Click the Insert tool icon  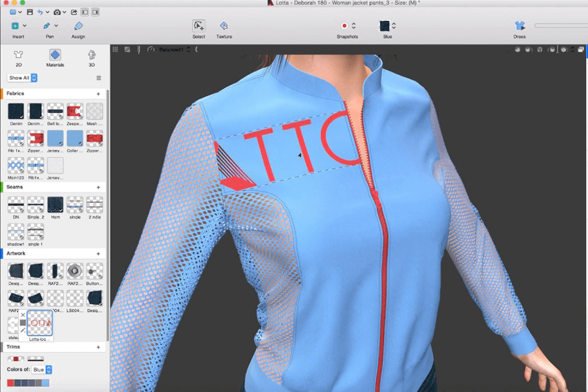point(15,26)
